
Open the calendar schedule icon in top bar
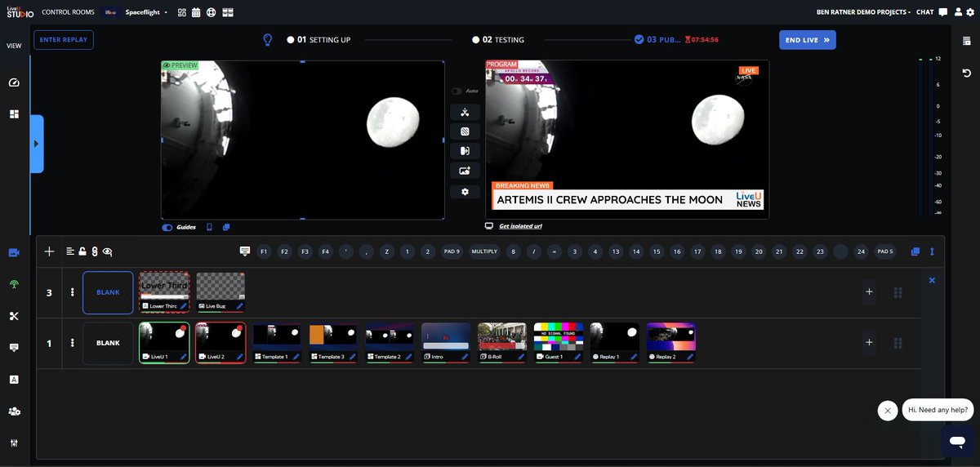(196, 12)
